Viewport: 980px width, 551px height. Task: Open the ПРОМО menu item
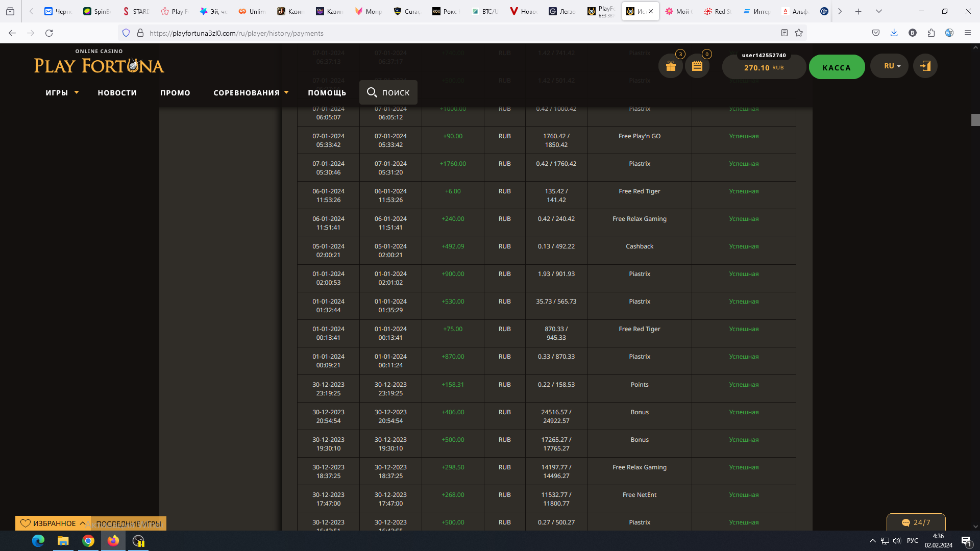click(175, 93)
